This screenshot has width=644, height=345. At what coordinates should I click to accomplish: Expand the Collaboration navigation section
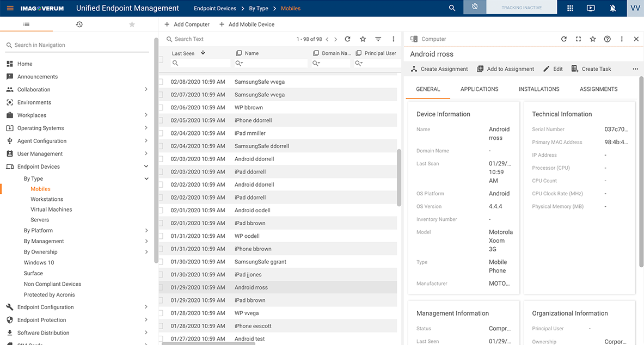click(146, 89)
